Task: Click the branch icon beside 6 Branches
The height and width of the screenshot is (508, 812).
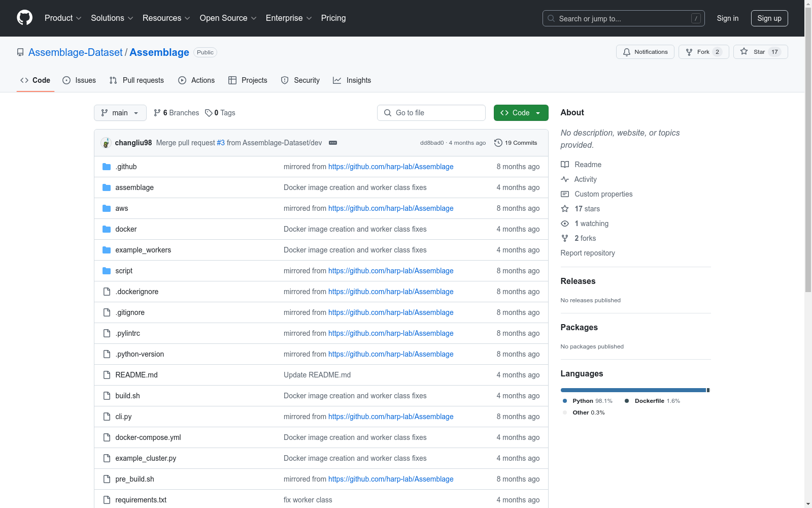Action: tap(157, 113)
